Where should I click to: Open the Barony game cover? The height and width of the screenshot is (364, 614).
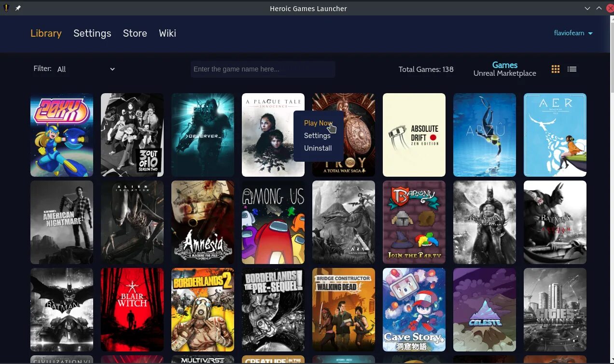point(414,222)
